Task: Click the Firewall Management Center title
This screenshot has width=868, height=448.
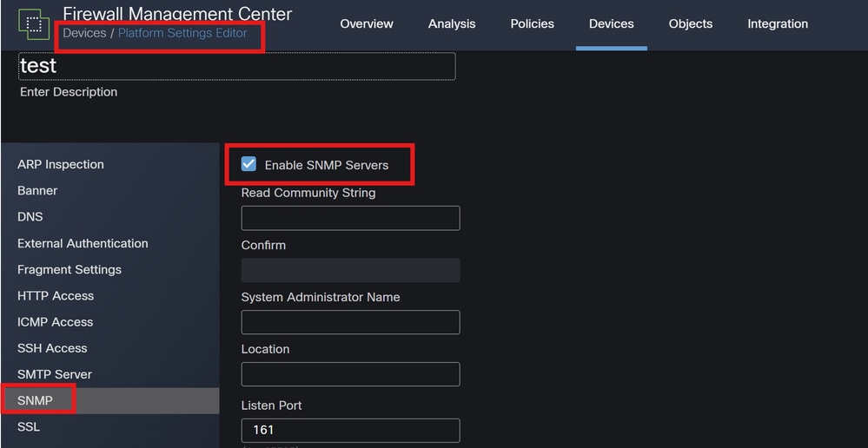Action: pyautogui.click(x=177, y=13)
